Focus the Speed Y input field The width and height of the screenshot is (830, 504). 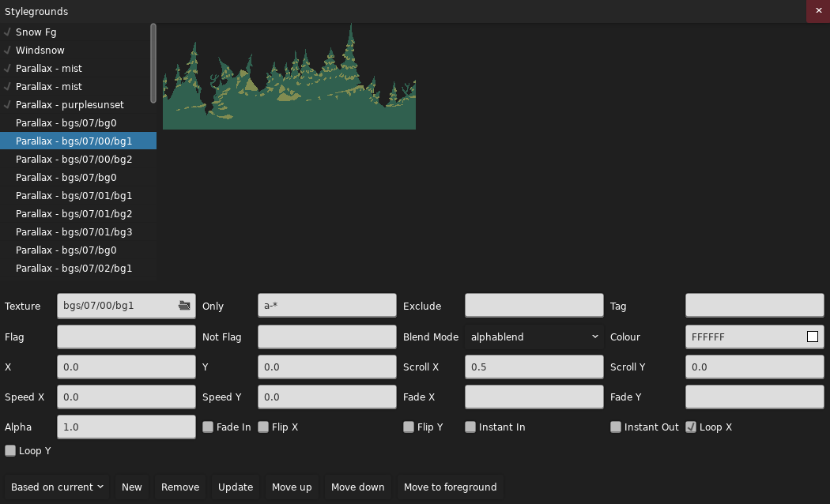pyautogui.click(x=327, y=397)
